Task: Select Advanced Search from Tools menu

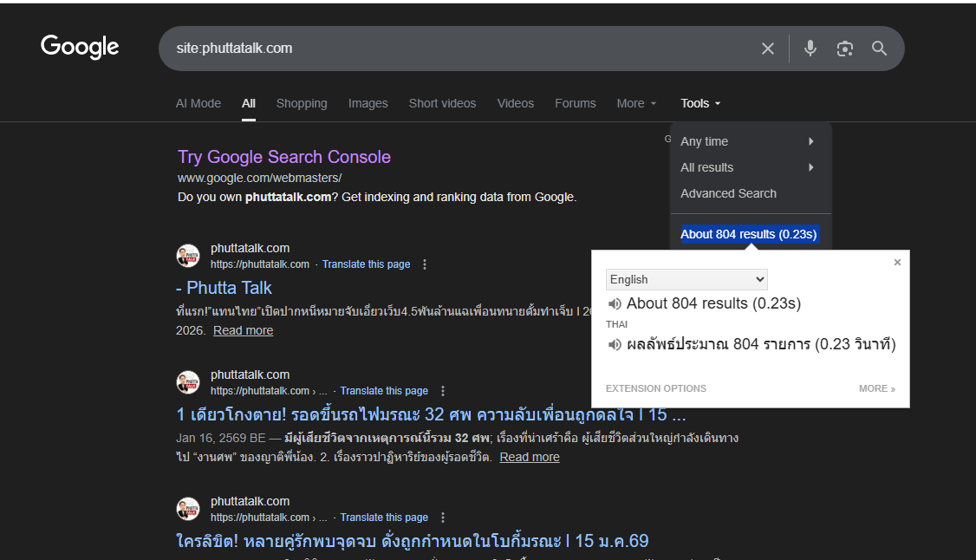Action: click(x=728, y=193)
